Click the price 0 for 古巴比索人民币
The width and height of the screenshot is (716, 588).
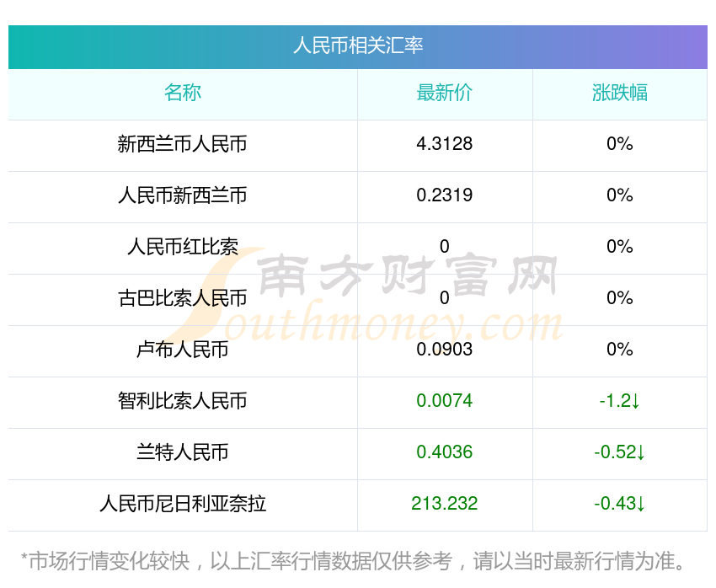(x=444, y=298)
